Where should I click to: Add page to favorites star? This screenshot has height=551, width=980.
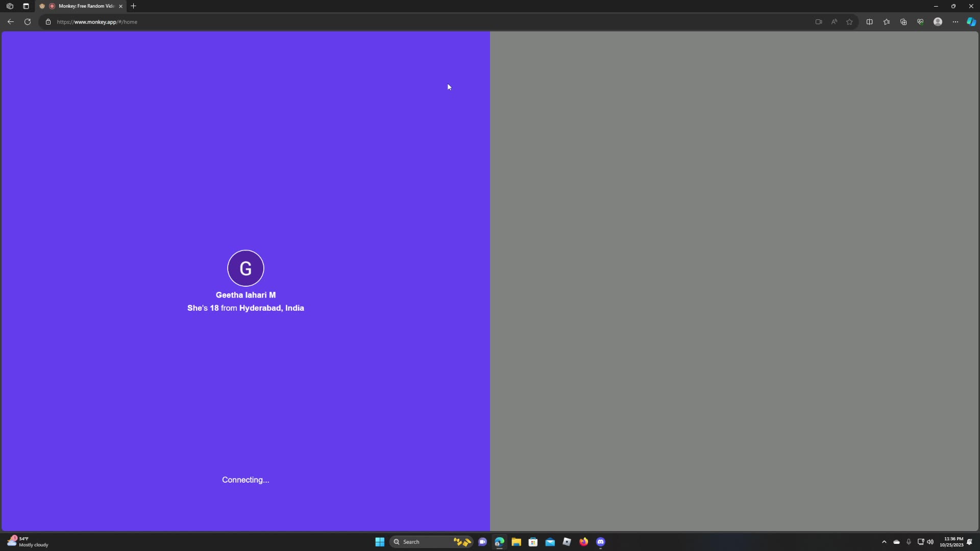click(849, 22)
